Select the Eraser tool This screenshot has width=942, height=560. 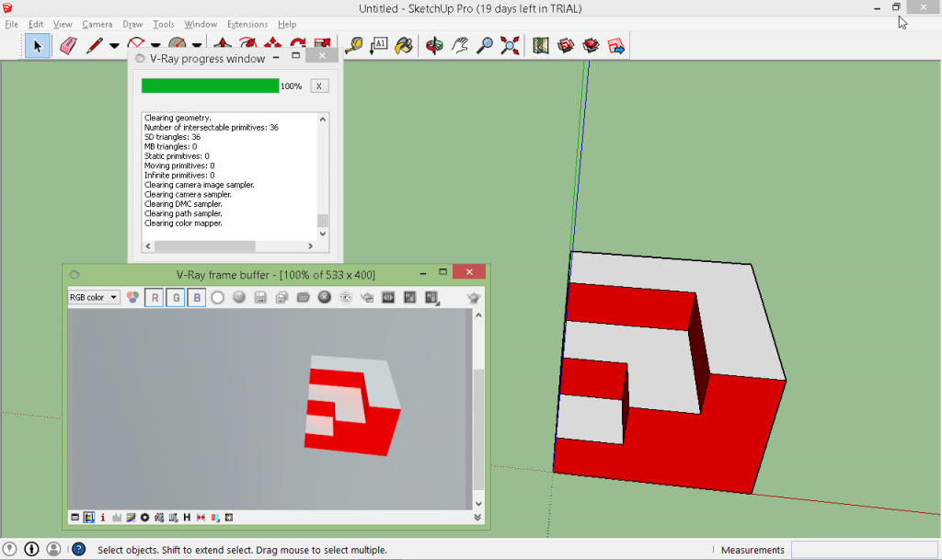pos(67,44)
